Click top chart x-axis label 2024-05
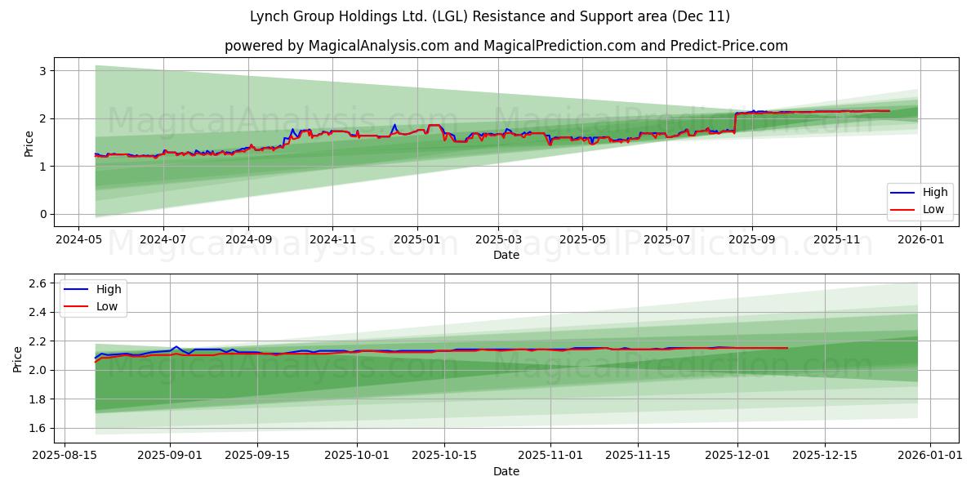This screenshot has height=490, width=980. (x=78, y=241)
